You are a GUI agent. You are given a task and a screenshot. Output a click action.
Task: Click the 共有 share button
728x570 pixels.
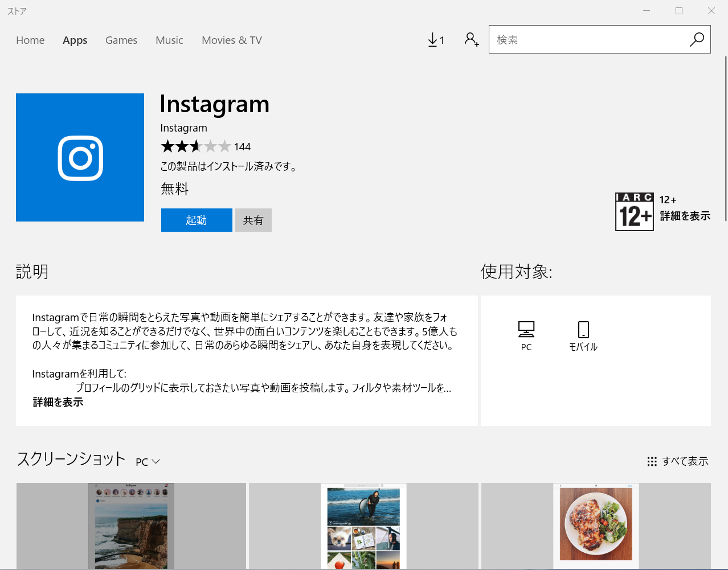click(x=253, y=220)
